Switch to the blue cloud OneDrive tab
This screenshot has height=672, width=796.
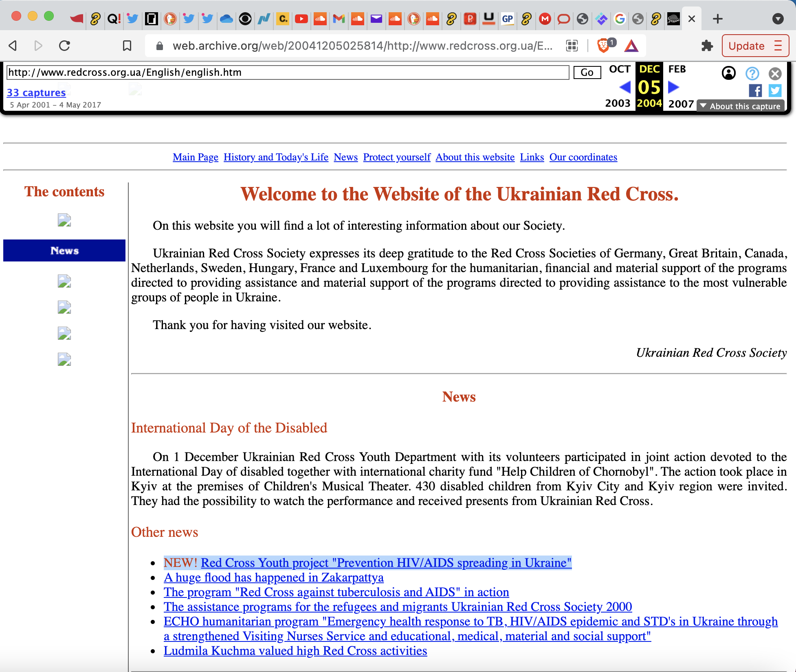[x=226, y=19]
